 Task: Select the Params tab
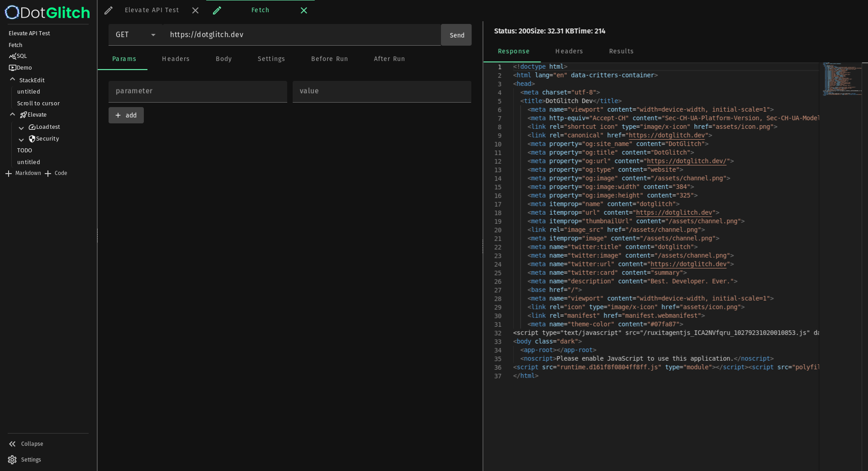(124, 59)
